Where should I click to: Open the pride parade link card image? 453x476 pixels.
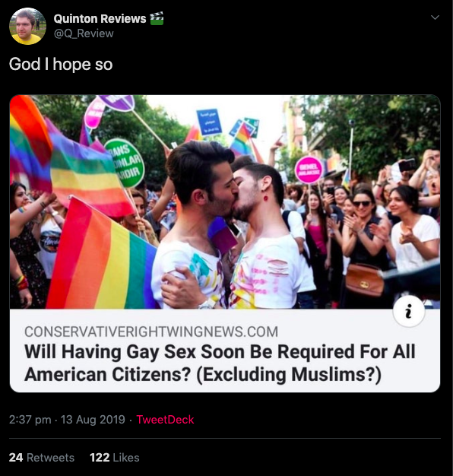pos(225,202)
